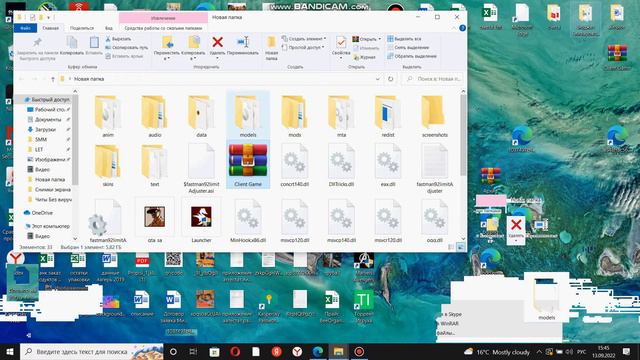This screenshot has width=640, height=360.
Task: Select the eax.dll file
Action: pos(388,165)
